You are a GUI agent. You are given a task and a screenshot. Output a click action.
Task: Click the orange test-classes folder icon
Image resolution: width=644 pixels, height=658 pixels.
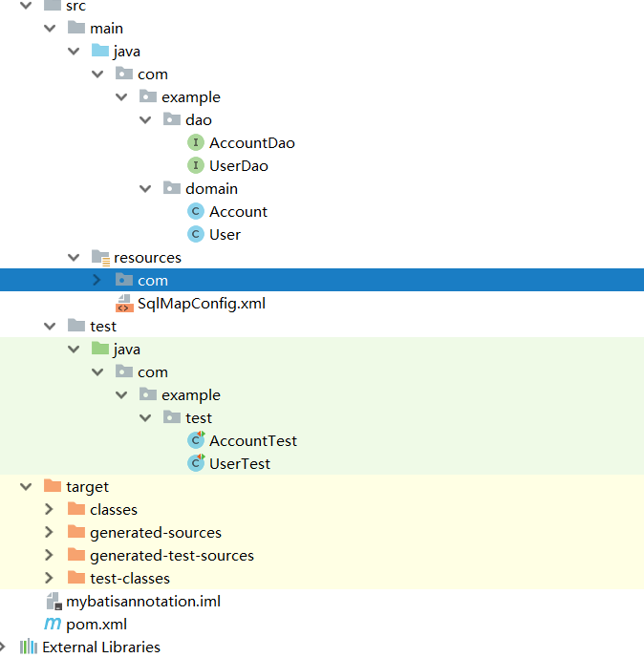pyautogui.click(x=76, y=577)
